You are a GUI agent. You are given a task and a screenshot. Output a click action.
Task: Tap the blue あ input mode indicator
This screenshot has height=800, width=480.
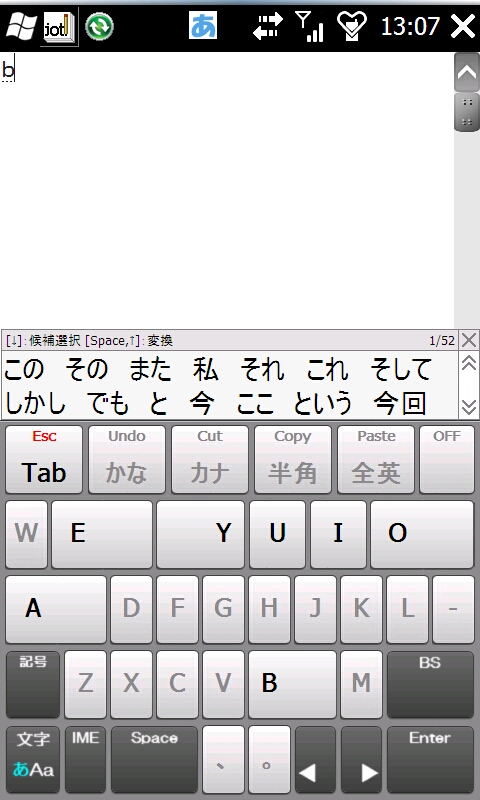203,26
